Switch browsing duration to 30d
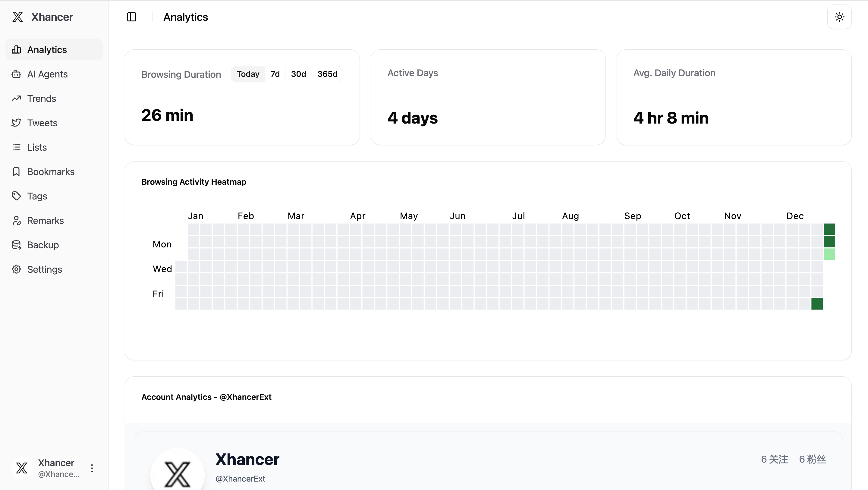This screenshot has width=868, height=490. tap(298, 74)
